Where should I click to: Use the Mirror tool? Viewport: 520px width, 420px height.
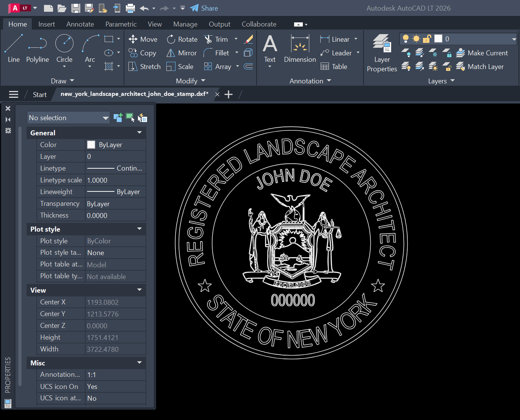[x=182, y=53]
